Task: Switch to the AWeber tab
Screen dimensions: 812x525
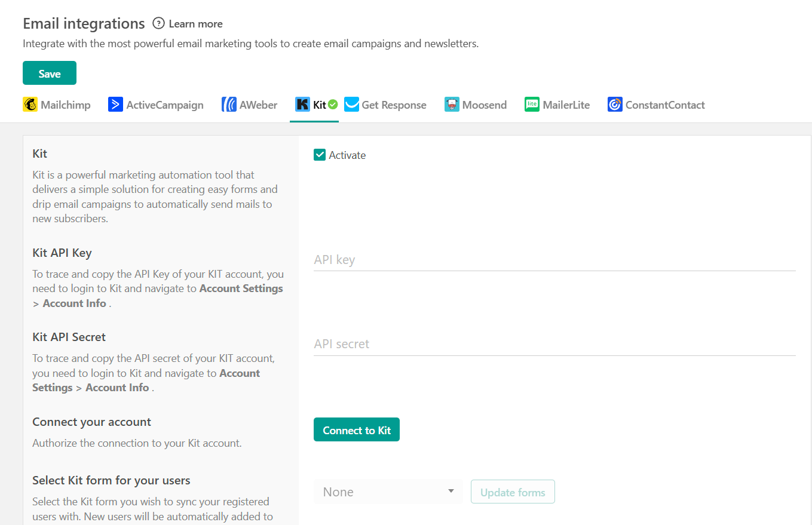Action: 250,105
